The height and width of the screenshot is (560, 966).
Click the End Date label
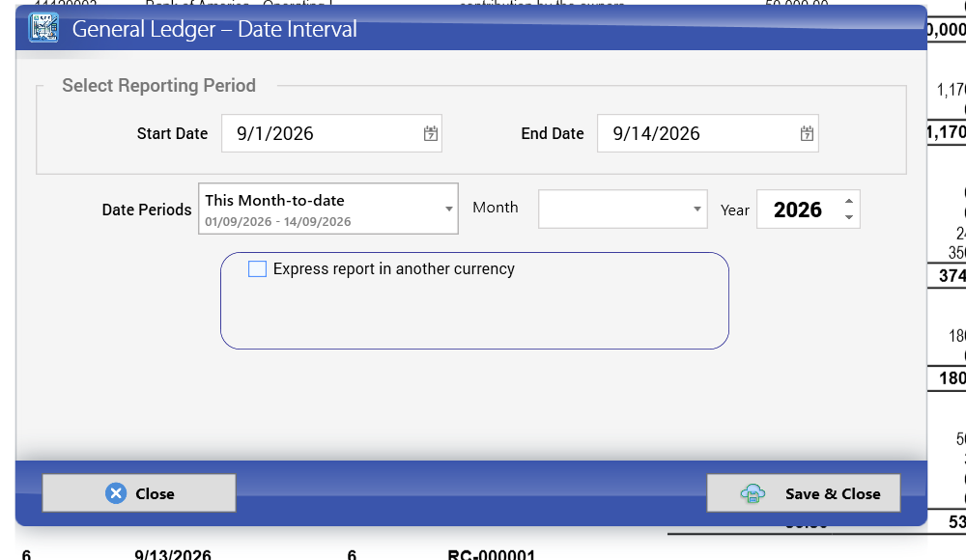pos(552,133)
